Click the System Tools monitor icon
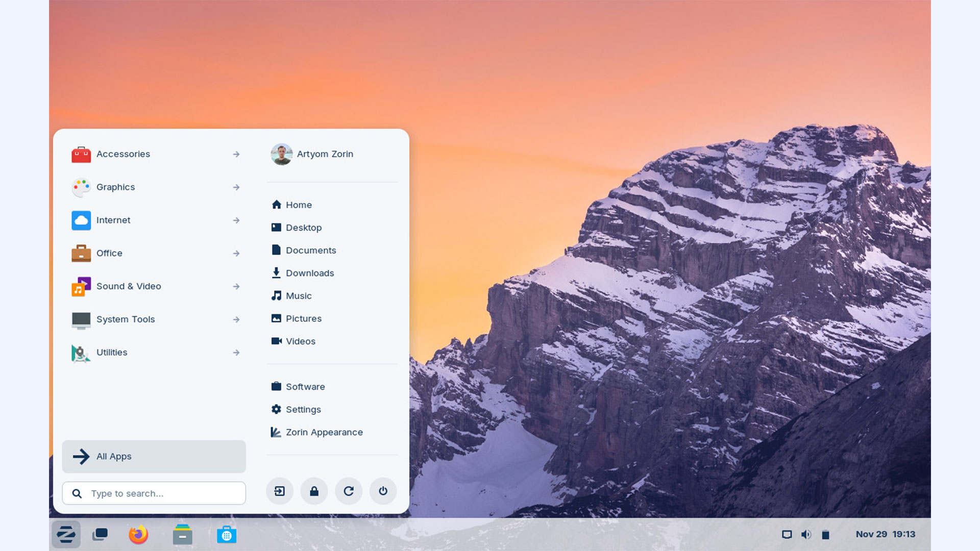The width and height of the screenshot is (980, 551). tap(81, 320)
